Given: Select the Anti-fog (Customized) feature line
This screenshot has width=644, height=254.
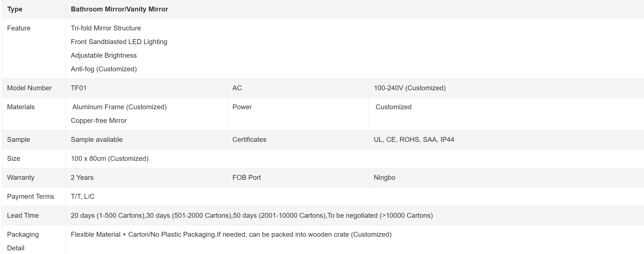Looking at the screenshot, I should (x=104, y=69).
